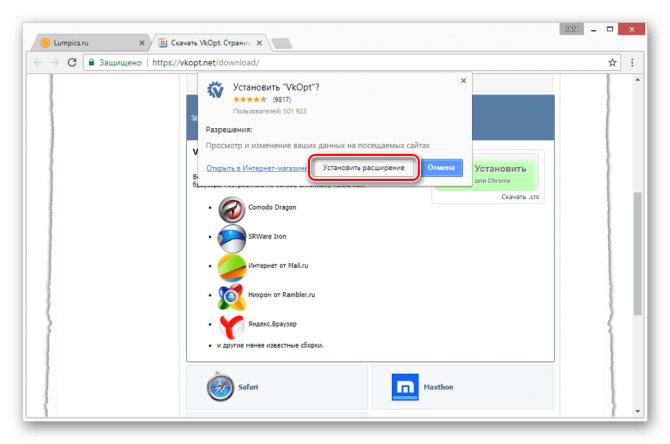Select the Скачать VkOpt tab
This screenshot has height=444, width=670.
pyautogui.click(x=210, y=43)
